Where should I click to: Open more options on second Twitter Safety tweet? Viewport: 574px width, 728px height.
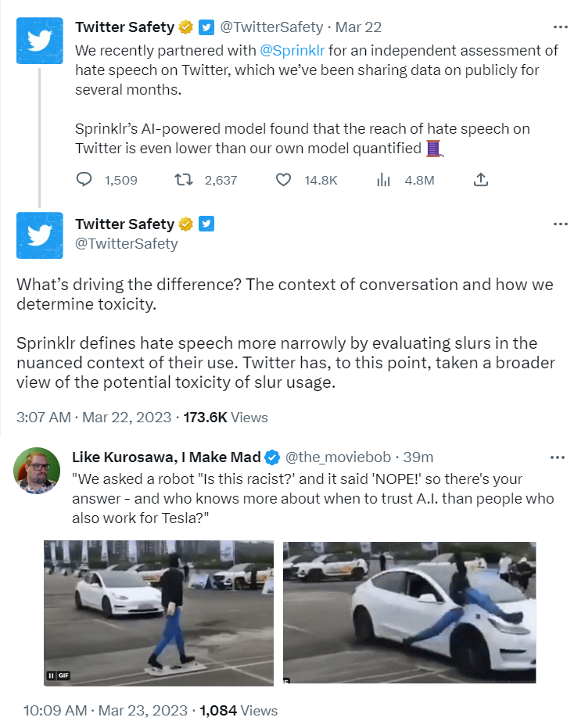point(560,224)
